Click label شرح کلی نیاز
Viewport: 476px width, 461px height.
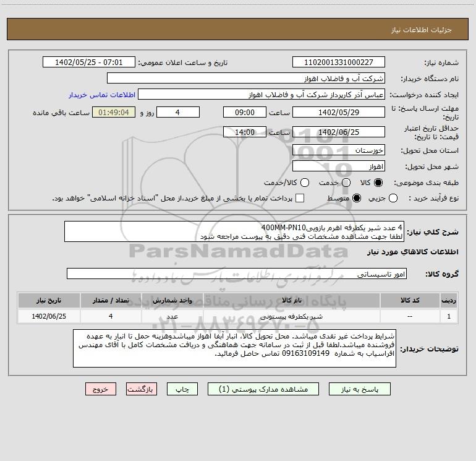[x=433, y=232]
